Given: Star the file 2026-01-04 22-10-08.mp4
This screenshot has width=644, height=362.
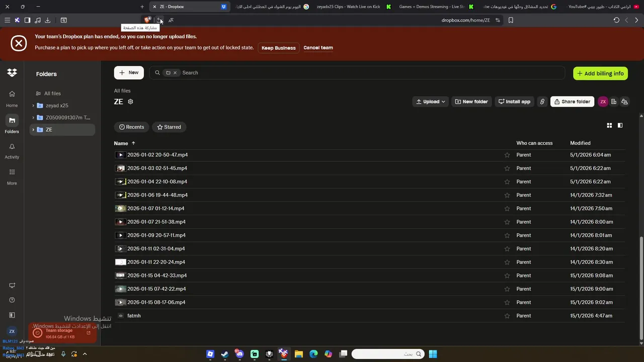Looking at the screenshot, I should [x=507, y=182].
